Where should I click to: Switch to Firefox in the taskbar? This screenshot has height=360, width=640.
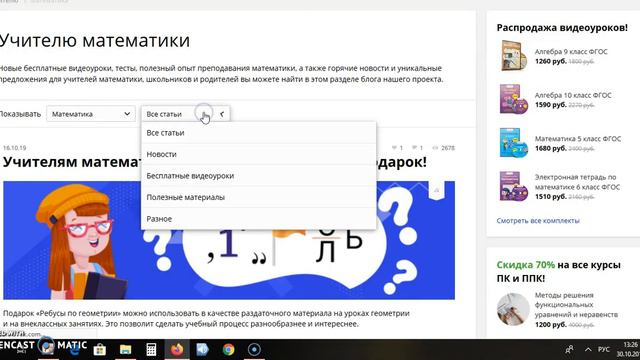[x=177, y=349]
